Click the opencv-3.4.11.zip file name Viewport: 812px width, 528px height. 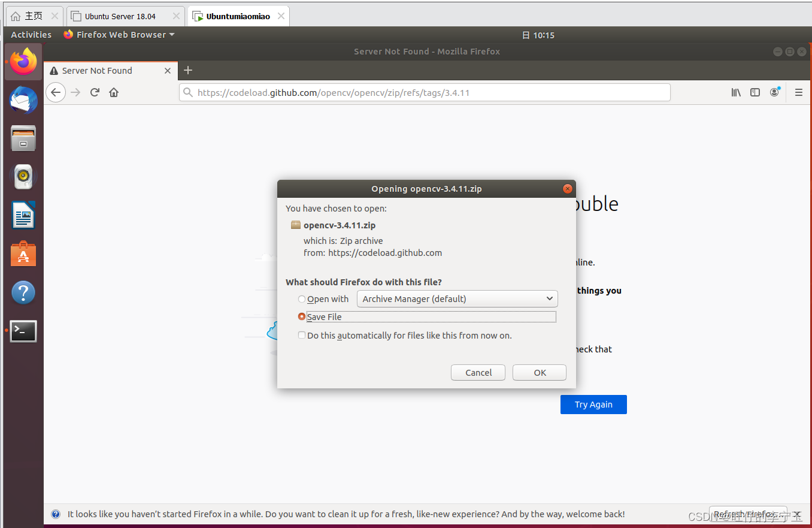[340, 225]
